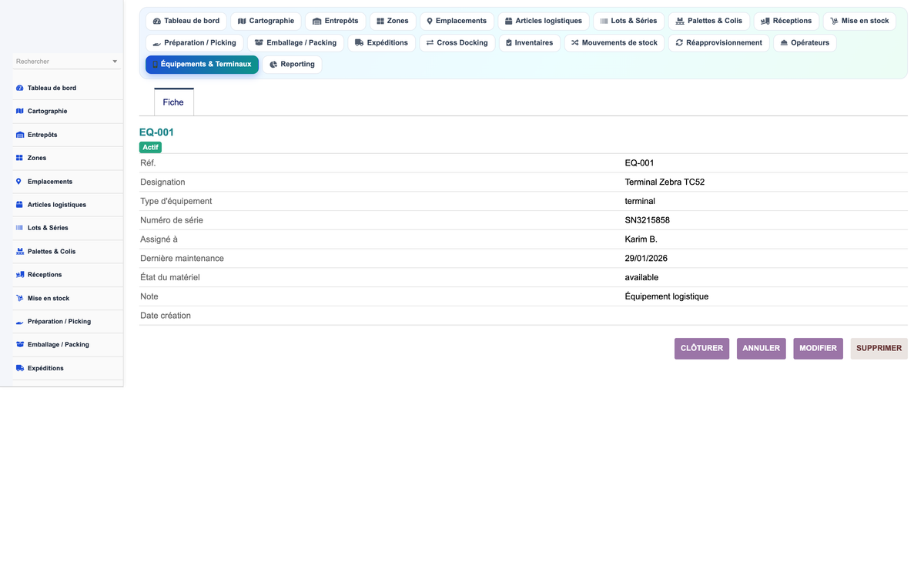Viewport: 924px width, 572px height.
Task: Click the dashboard gauge icon in top navigation
Action: 157,21
